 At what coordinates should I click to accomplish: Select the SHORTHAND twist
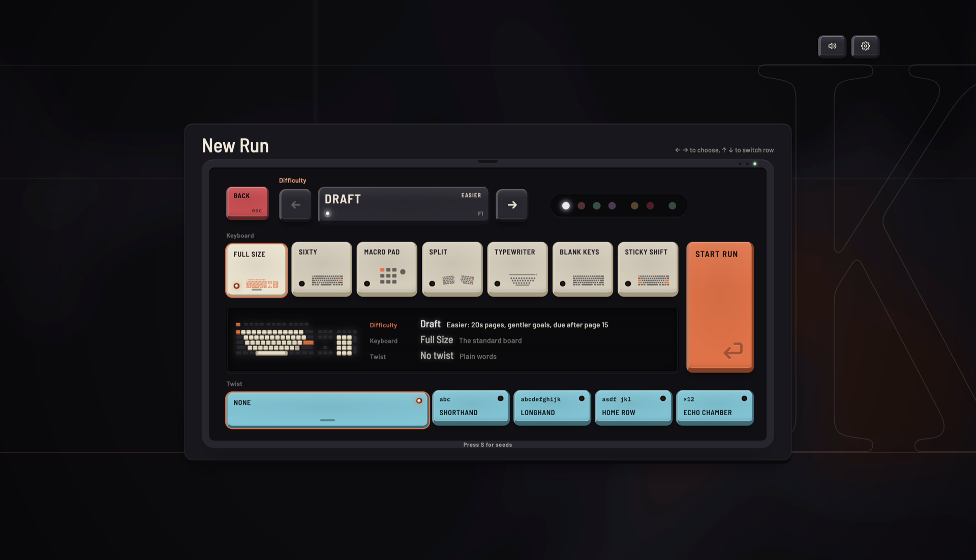(x=471, y=407)
